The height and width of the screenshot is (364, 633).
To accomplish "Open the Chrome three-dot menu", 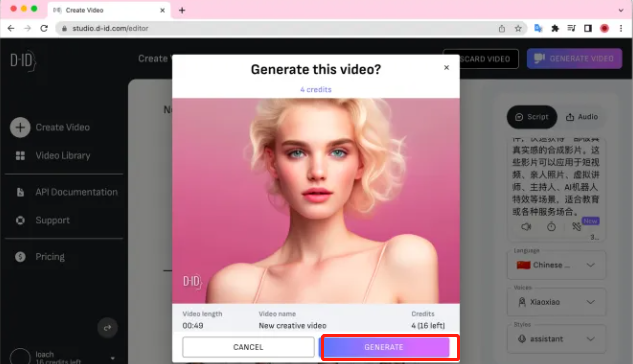I will (621, 28).
